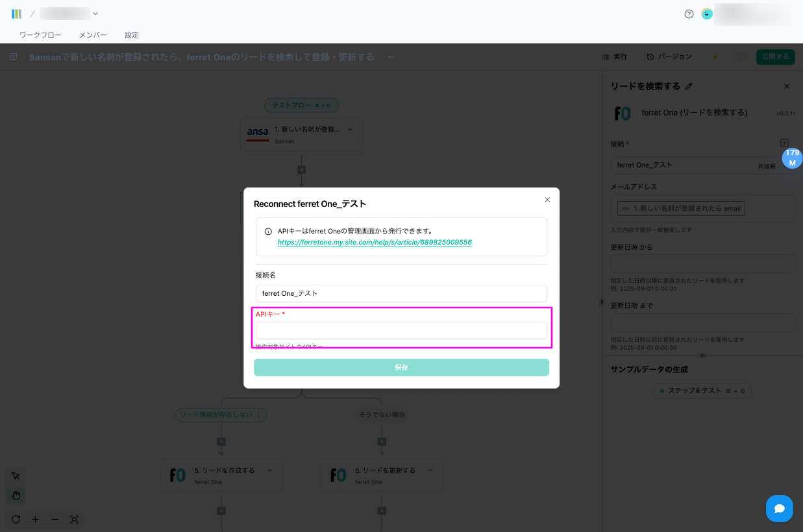Viewport: 803px width, 532px height.
Task: Open options on リード情報が存在しない branch
Action: coord(259,415)
